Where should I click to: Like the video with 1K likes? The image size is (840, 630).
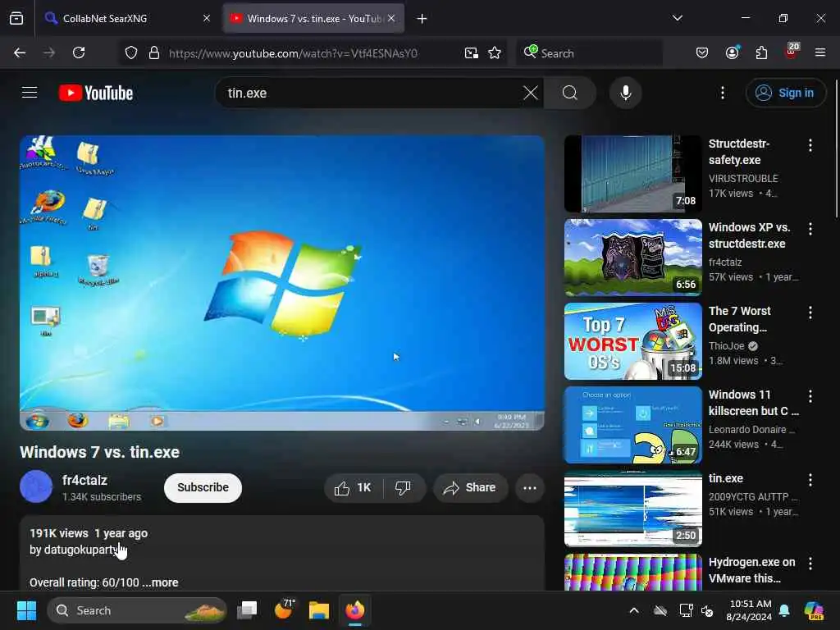pyautogui.click(x=352, y=487)
